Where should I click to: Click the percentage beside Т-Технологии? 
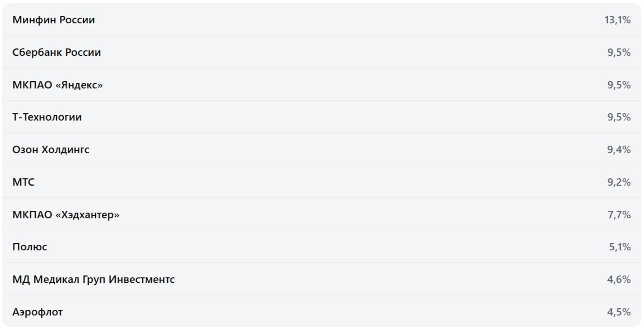(619, 117)
